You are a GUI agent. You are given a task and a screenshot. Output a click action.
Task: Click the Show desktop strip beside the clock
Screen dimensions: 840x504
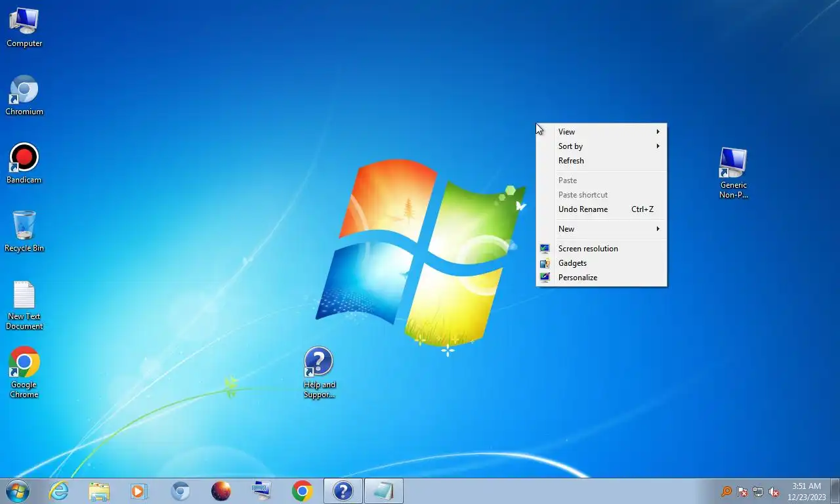click(x=835, y=491)
